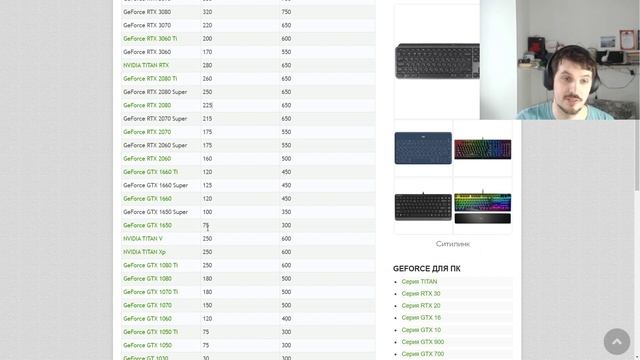Open the NVIDIA TITAN Xp link
The height and width of the screenshot is (360, 640).
click(x=144, y=252)
